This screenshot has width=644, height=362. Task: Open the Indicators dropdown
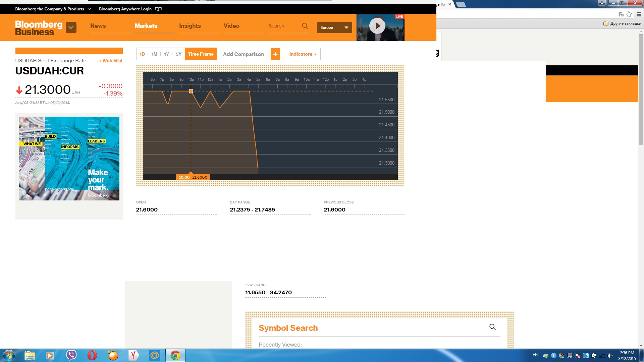coord(303,54)
